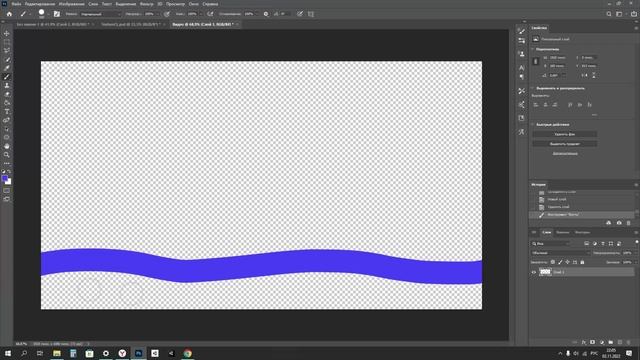Toggle layer filtering switch
Image resolution: width=640 pixels, height=360 pixels.
click(636, 242)
